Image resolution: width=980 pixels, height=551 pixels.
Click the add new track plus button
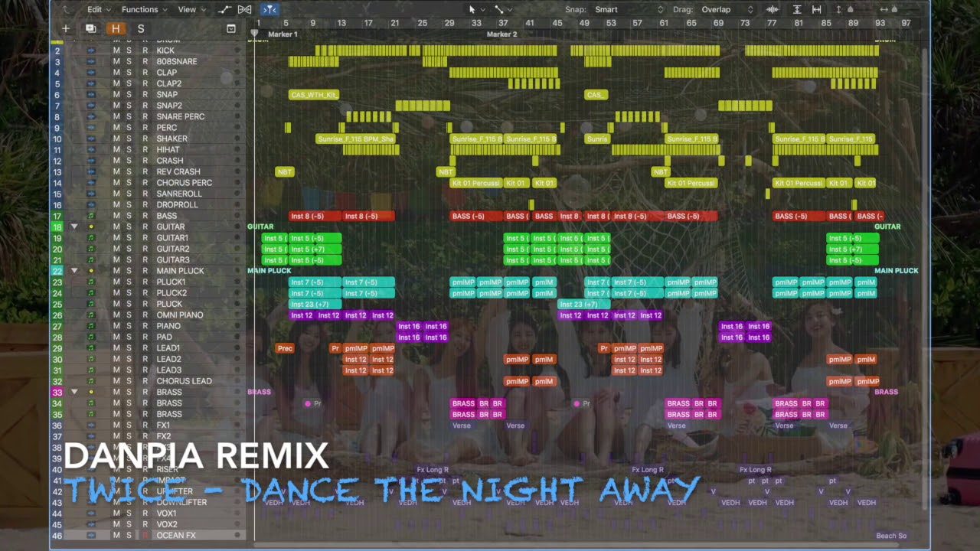pos(66,28)
